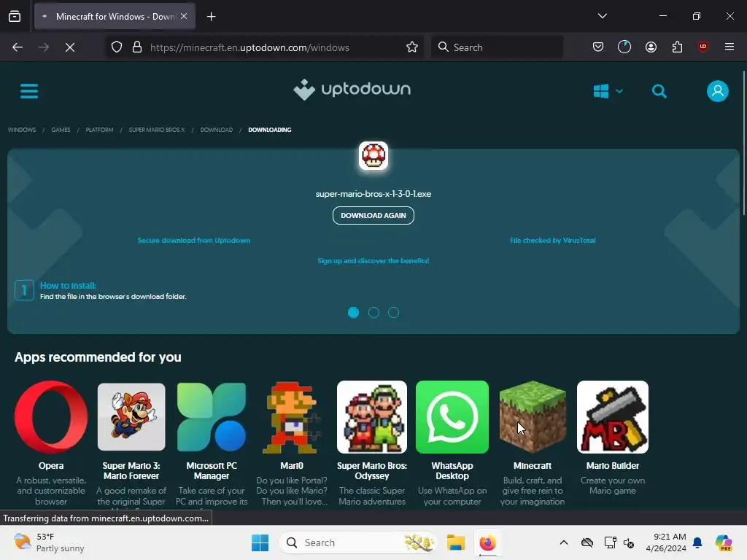Open Secure download from Uptodown link
Viewport: 747px width, 560px height.
coord(194,241)
